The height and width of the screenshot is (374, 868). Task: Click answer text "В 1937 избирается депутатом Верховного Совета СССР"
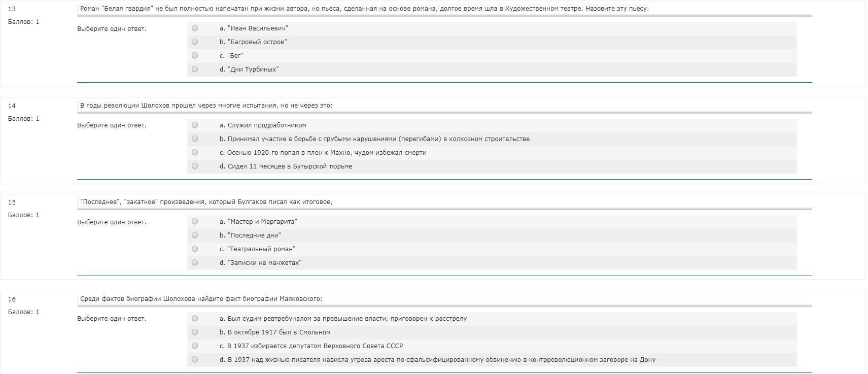(311, 346)
